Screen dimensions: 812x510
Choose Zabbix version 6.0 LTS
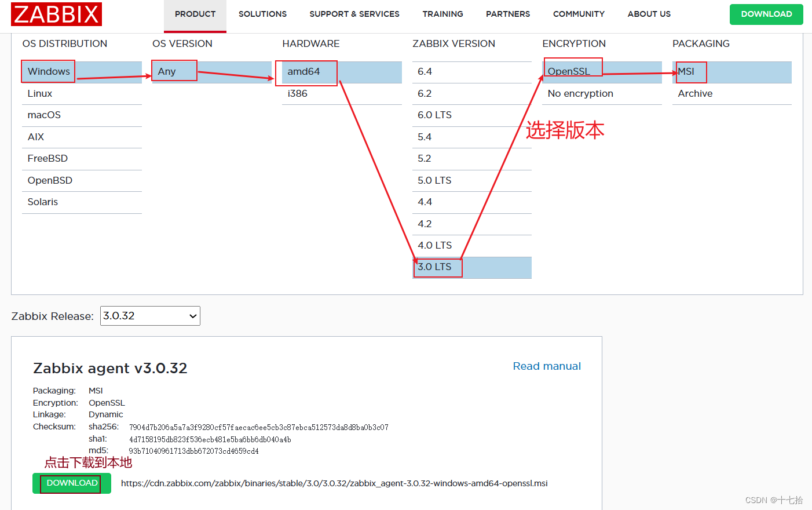point(472,115)
